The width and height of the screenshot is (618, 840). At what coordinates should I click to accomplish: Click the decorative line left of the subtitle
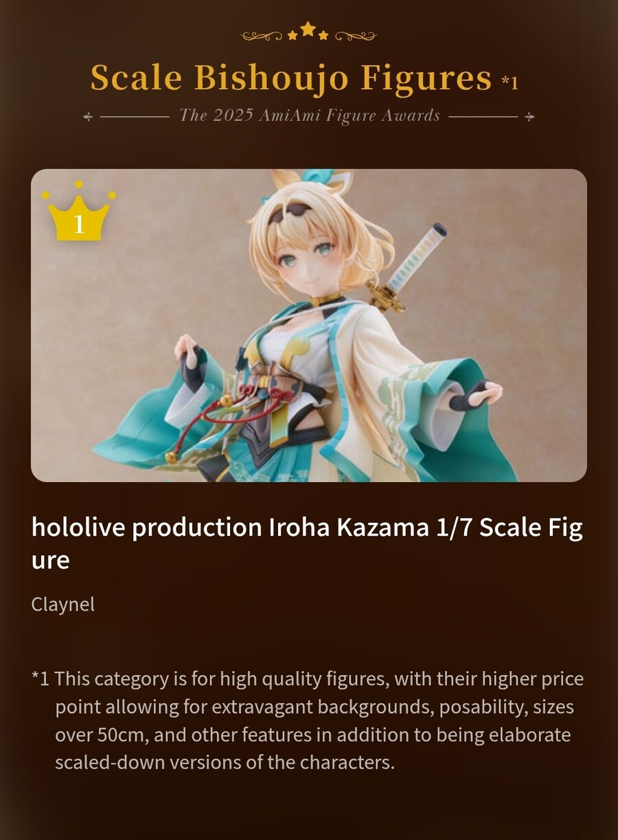click(x=135, y=117)
